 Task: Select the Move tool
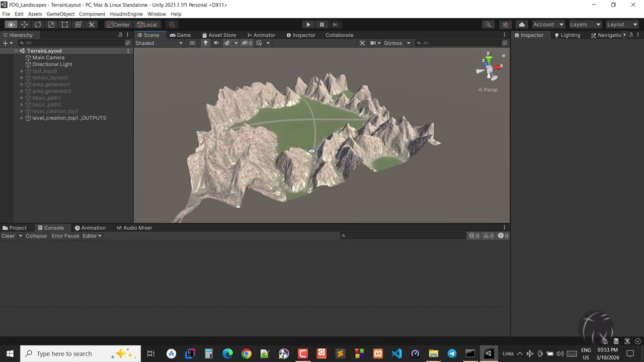point(24,25)
